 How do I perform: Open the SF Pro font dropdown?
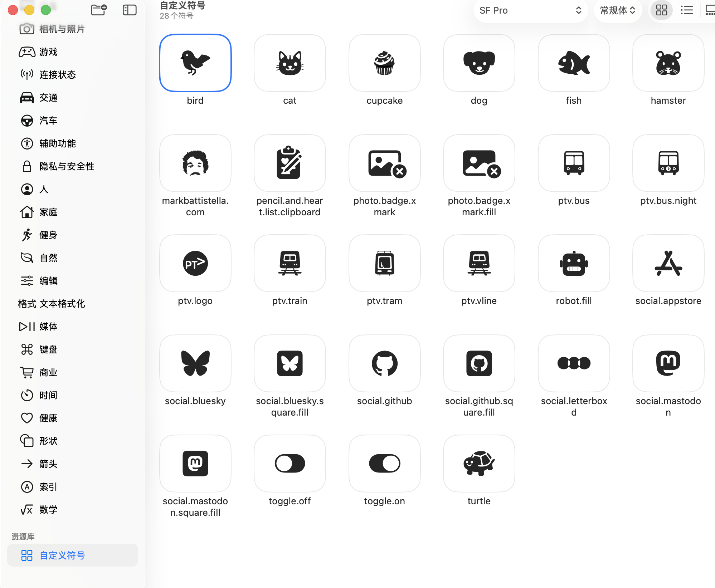click(x=531, y=11)
